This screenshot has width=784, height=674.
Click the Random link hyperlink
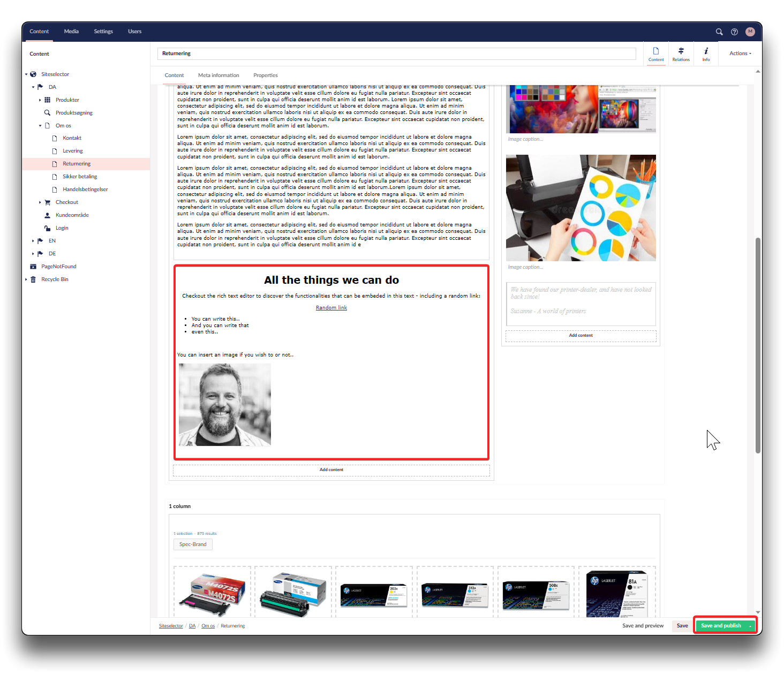coord(331,308)
